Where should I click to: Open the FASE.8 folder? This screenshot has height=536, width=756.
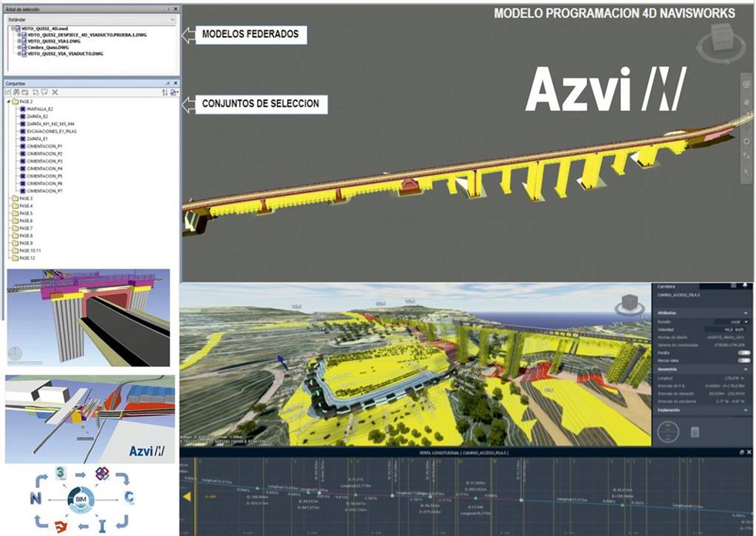(x=22, y=236)
